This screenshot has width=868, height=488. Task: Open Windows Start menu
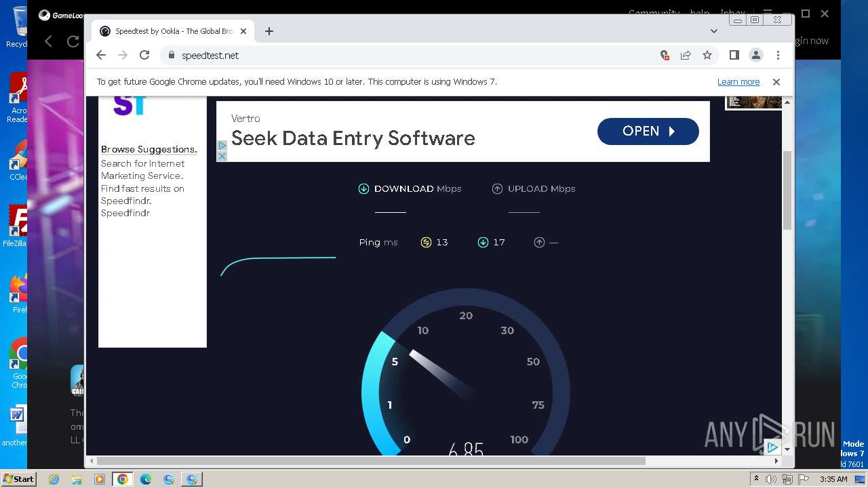[18, 479]
